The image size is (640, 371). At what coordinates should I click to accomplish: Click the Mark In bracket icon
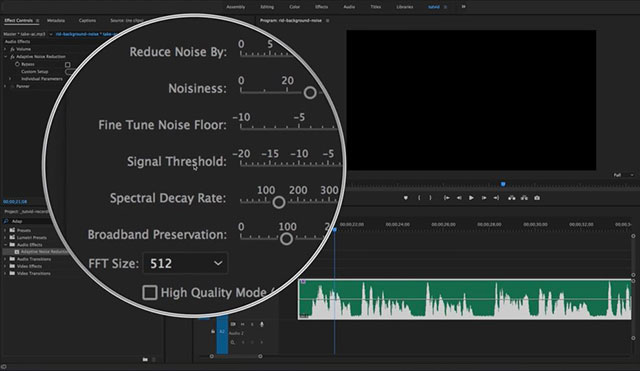click(419, 198)
